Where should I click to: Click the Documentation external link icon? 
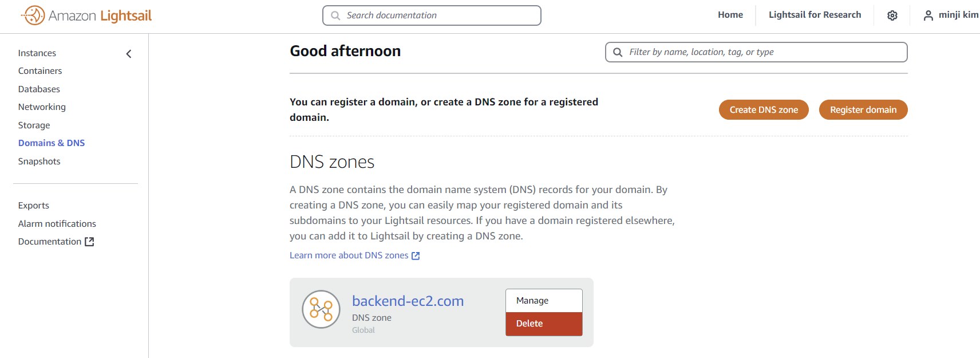pos(89,242)
